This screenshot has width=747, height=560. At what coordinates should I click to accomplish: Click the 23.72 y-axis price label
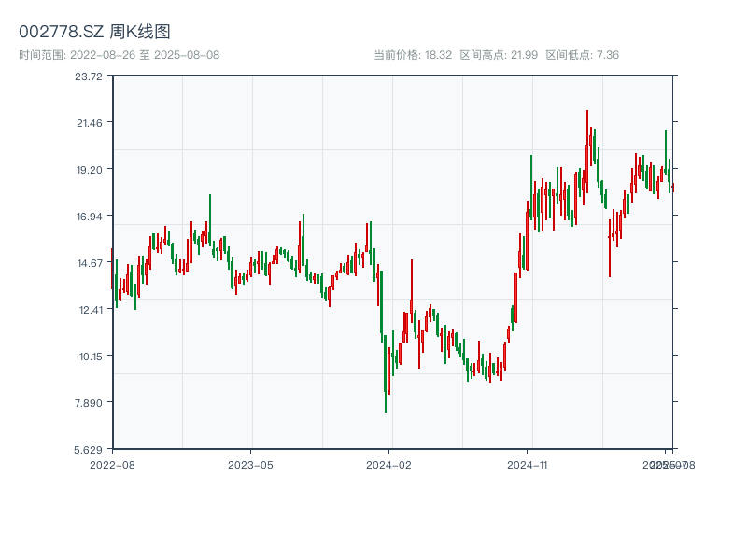pos(90,77)
